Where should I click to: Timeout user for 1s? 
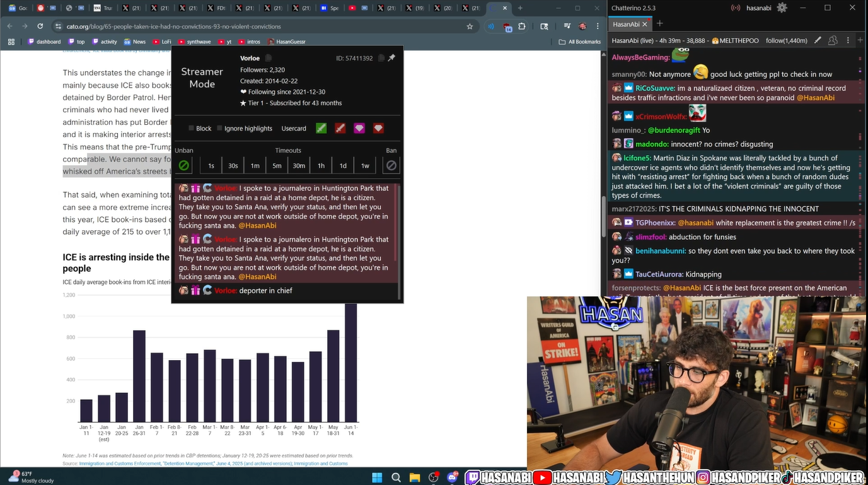211,165
